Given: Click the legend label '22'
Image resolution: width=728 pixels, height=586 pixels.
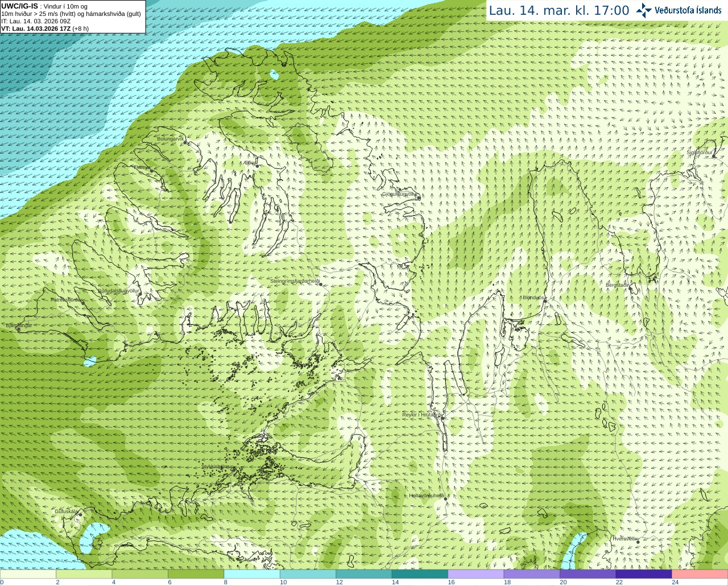Looking at the screenshot, I should (x=619, y=582).
